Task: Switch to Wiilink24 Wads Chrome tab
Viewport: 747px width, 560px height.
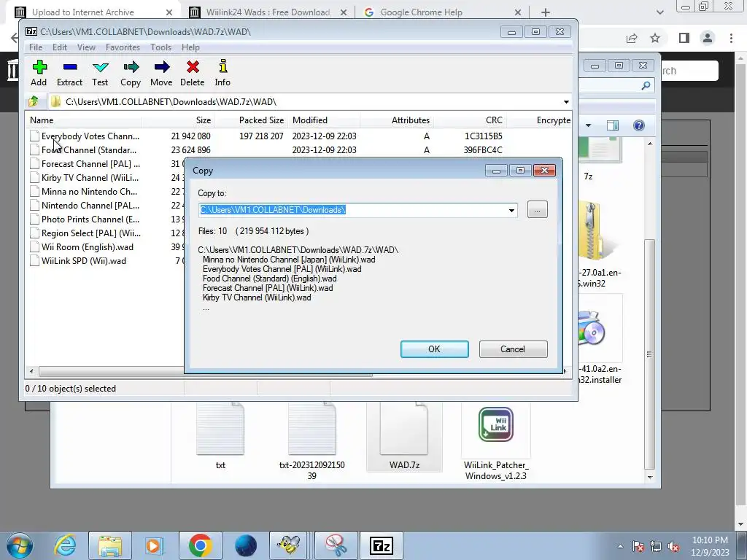Action: point(268,12)
